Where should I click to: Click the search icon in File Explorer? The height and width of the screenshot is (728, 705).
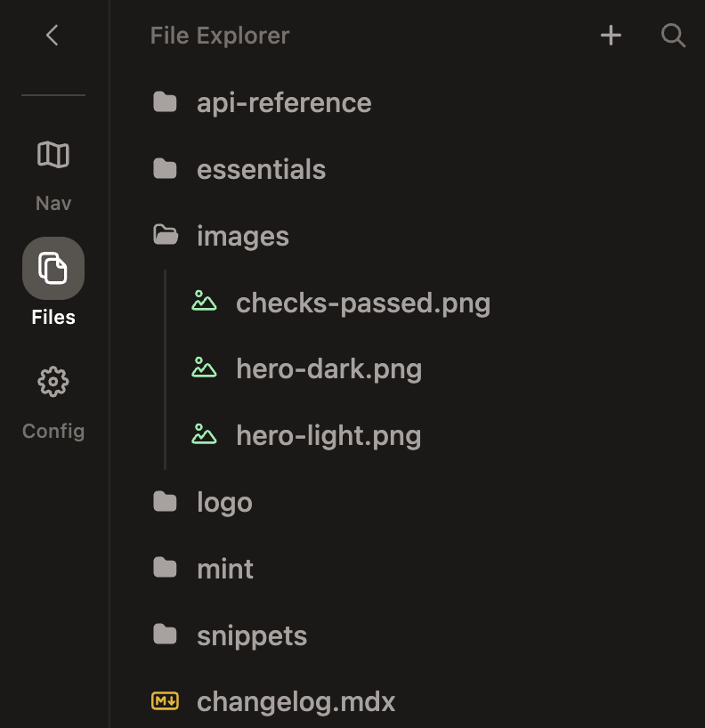coord(673,36)
